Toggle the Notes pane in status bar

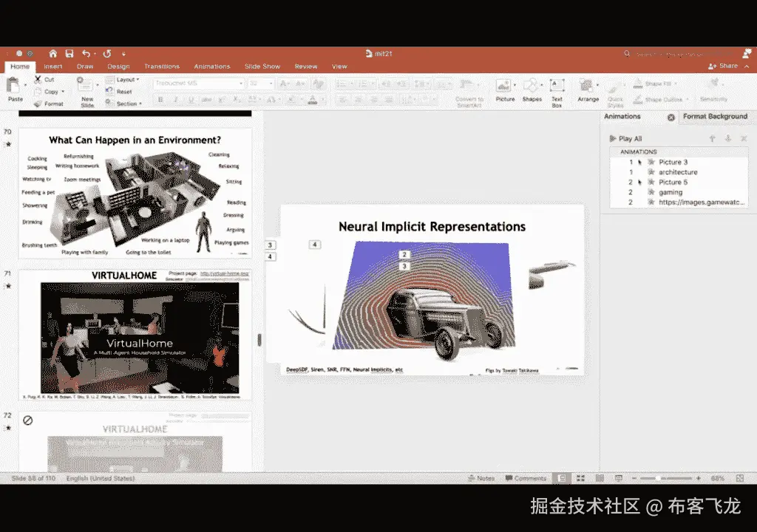point(481,478)
